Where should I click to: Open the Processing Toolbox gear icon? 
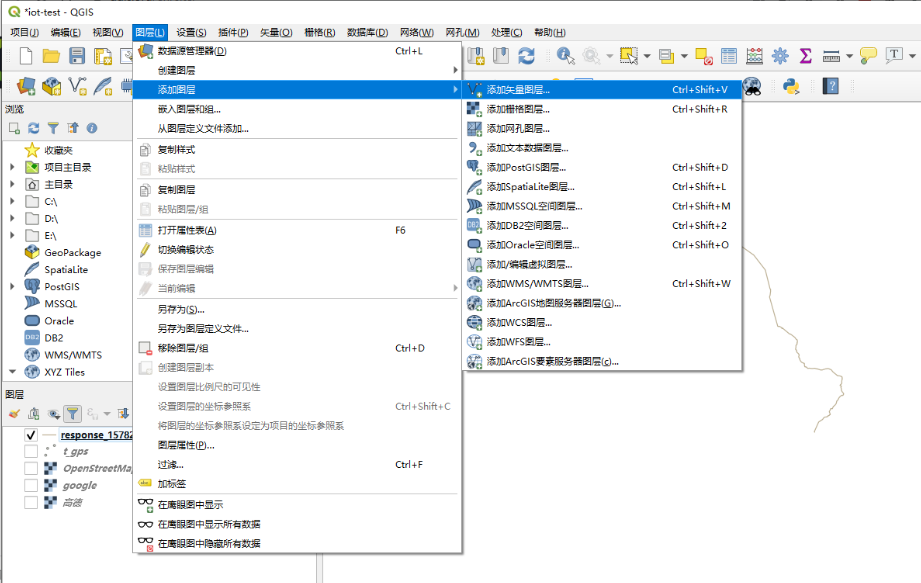(780, 56)
